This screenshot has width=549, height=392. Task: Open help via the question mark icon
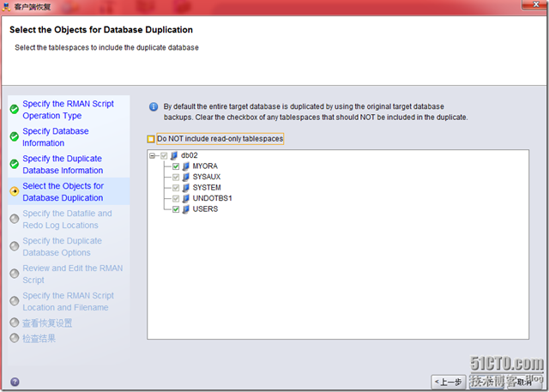[x=15, y=382]
